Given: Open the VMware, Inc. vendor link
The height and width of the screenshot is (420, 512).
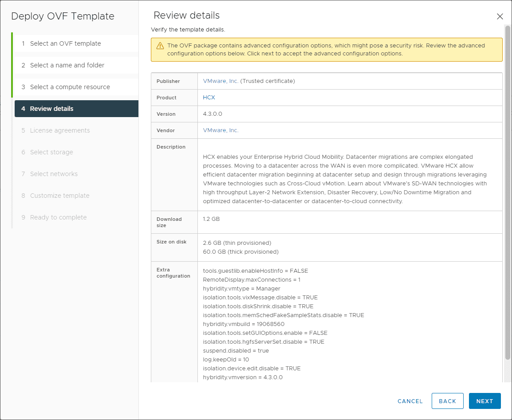Looking at the screenshot, I should tap(221, 130).
